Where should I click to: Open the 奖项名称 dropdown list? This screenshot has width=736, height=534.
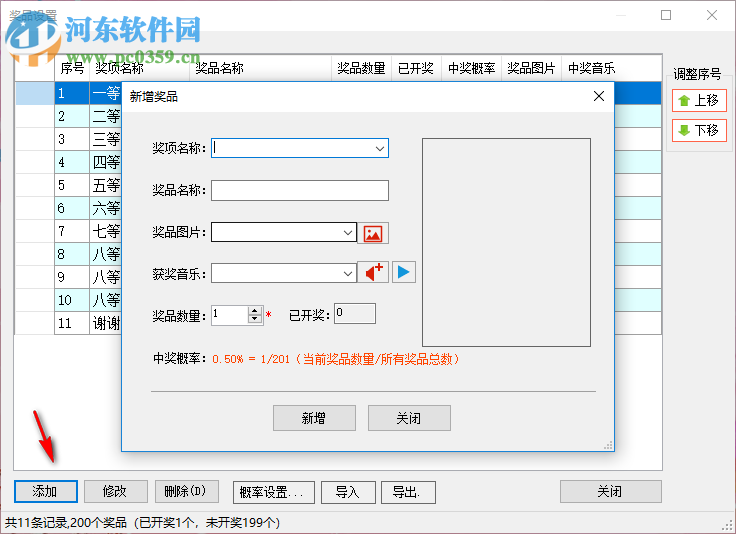pos(379,149)
